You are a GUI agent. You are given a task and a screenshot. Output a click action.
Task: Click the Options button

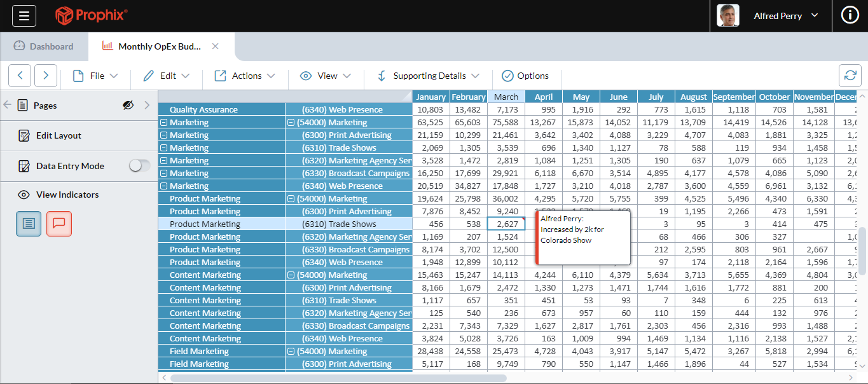525,76
